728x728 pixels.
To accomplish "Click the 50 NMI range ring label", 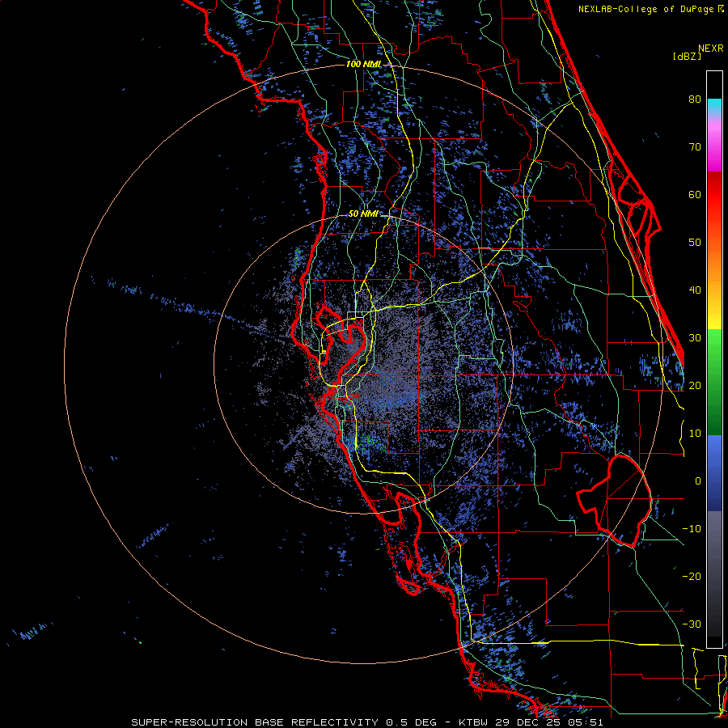I will point(363,214).
